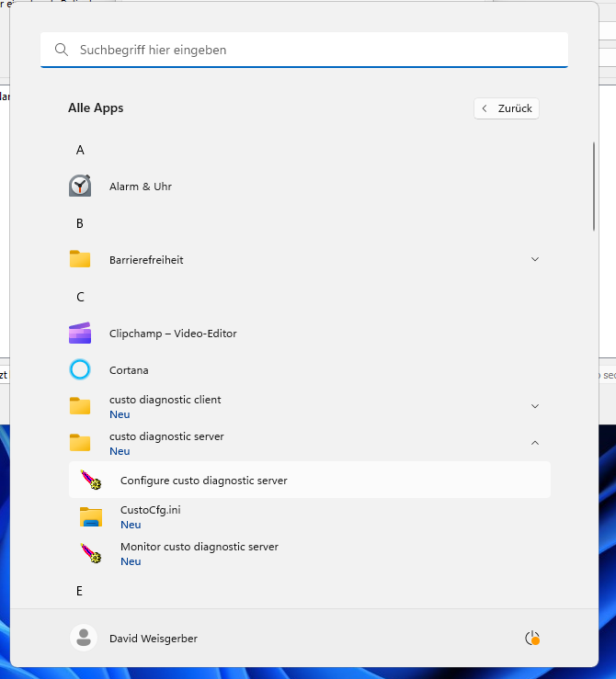Click the David Weisgerber user avatar
This screenshot has width=616, height=679.
(84, 638)
